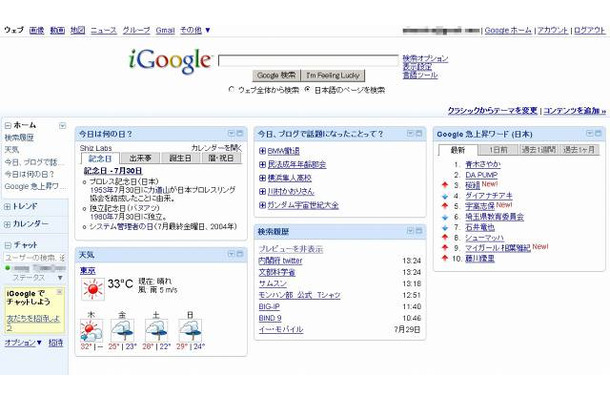Switch to the 過去1週間 trends tab
This screenshot has height=400, width=610.
point(539,149)
